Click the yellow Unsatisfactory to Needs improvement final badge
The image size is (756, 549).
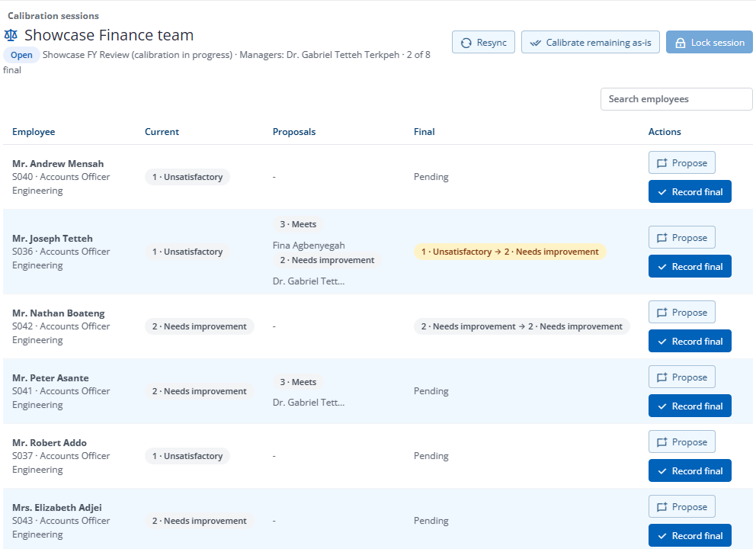(x=510, y=252)
